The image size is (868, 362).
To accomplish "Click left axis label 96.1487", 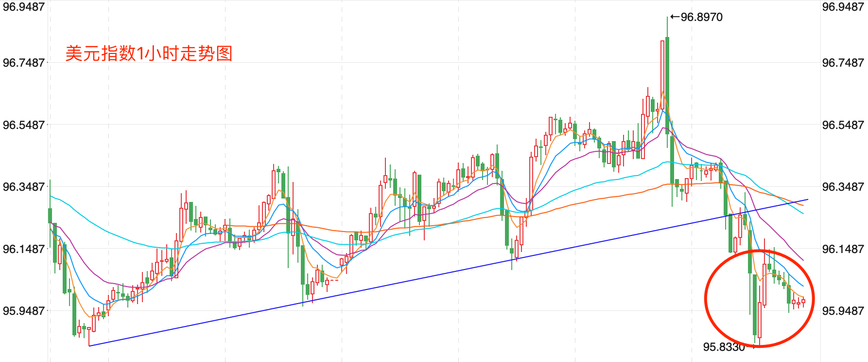I will [24, 249].
